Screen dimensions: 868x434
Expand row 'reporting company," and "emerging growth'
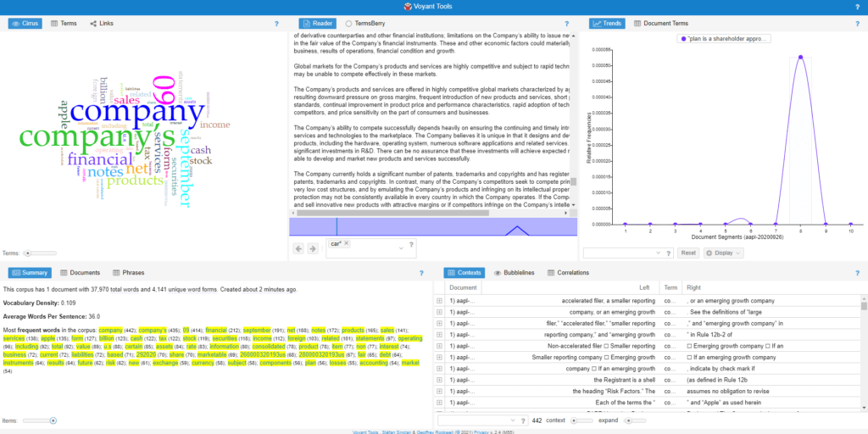click(x=440, y=334)
